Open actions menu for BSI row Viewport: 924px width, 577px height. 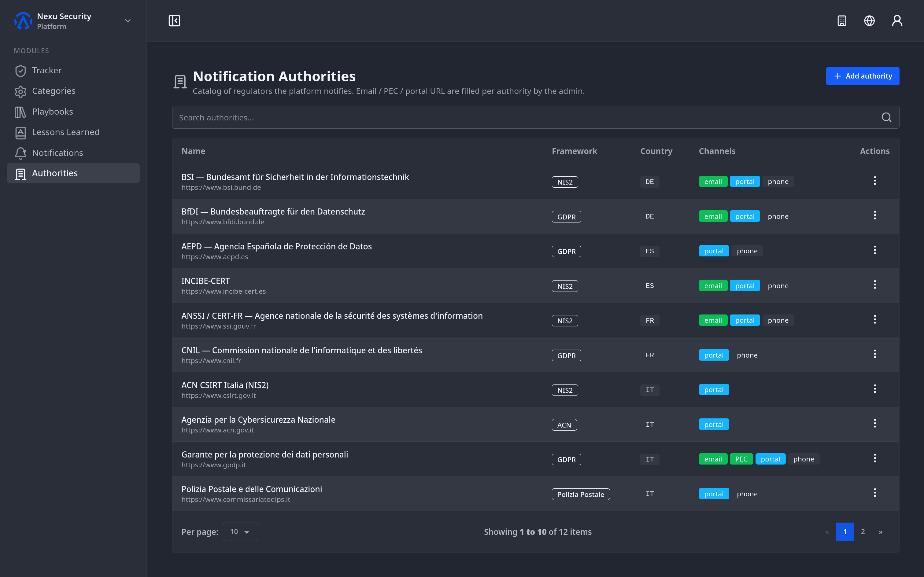tap(875, 181)
